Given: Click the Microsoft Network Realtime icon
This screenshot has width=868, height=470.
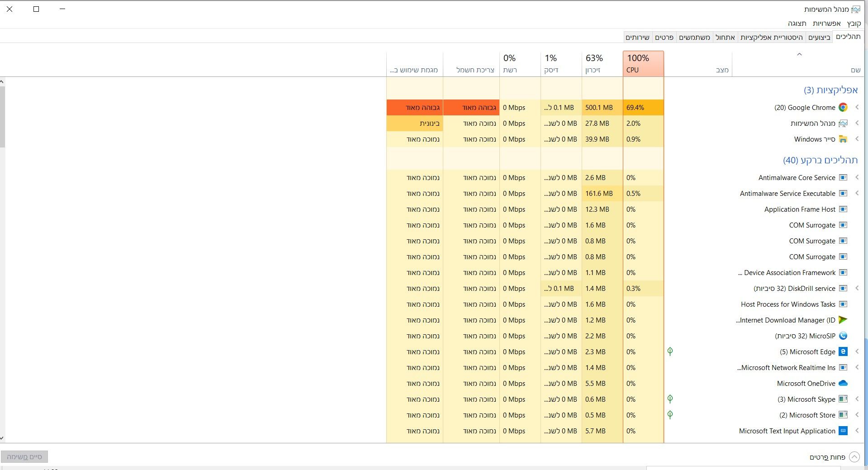Looking at the screenshot, I should [x=843, y=367].
